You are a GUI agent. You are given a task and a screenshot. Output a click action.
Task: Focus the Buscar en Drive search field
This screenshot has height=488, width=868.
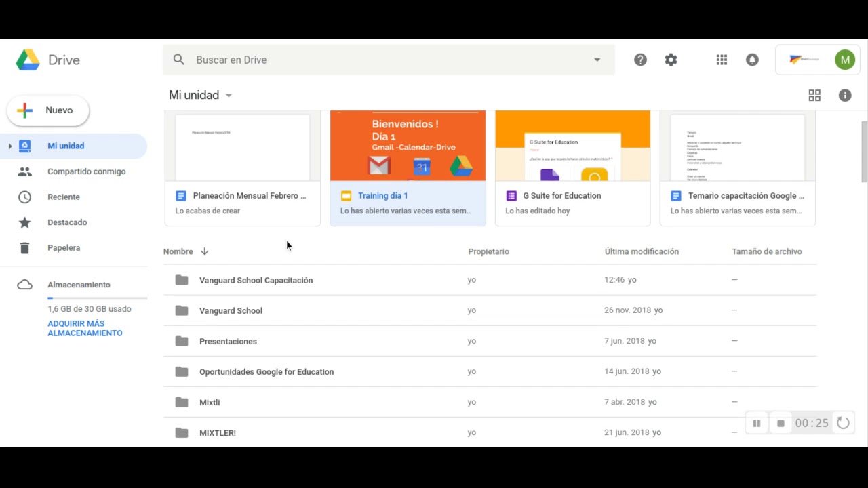pos(389,60)
